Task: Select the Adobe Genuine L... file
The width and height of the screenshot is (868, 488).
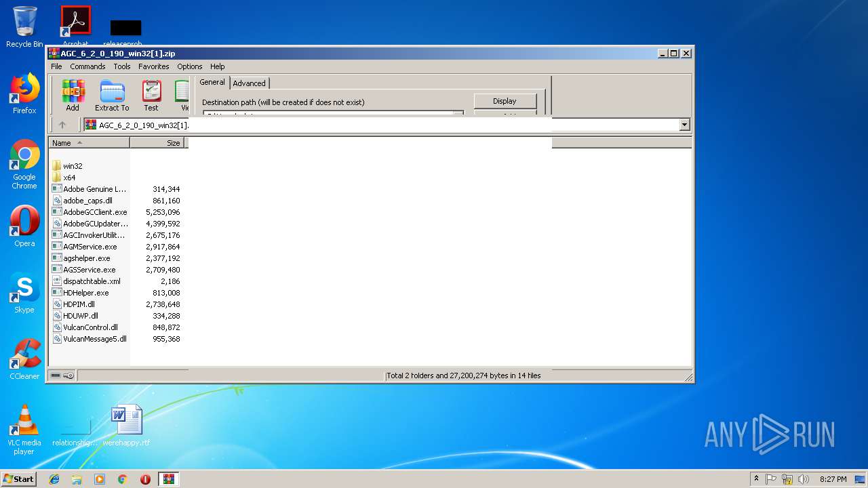Action: coord(95,189)
